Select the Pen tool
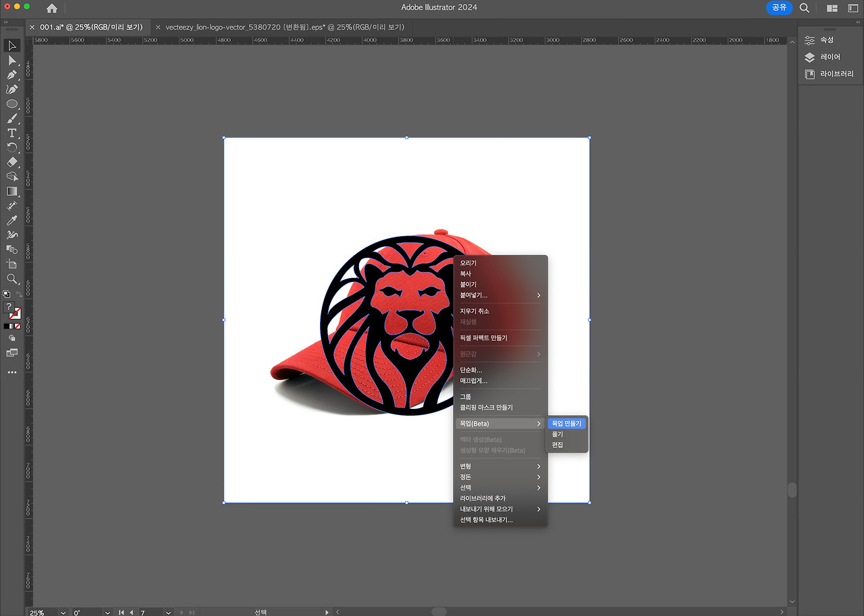The image size is (864, 616). click(x=12, y=75)
